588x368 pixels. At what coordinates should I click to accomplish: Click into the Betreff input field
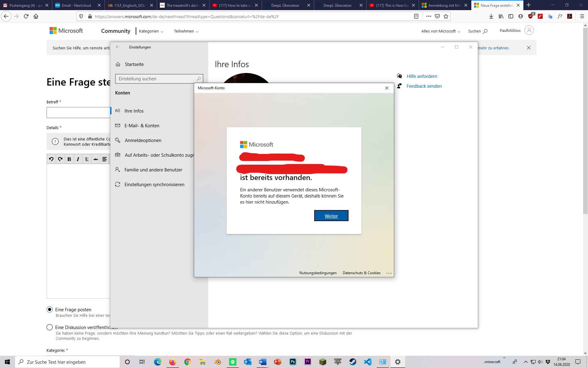click(78, 113)
